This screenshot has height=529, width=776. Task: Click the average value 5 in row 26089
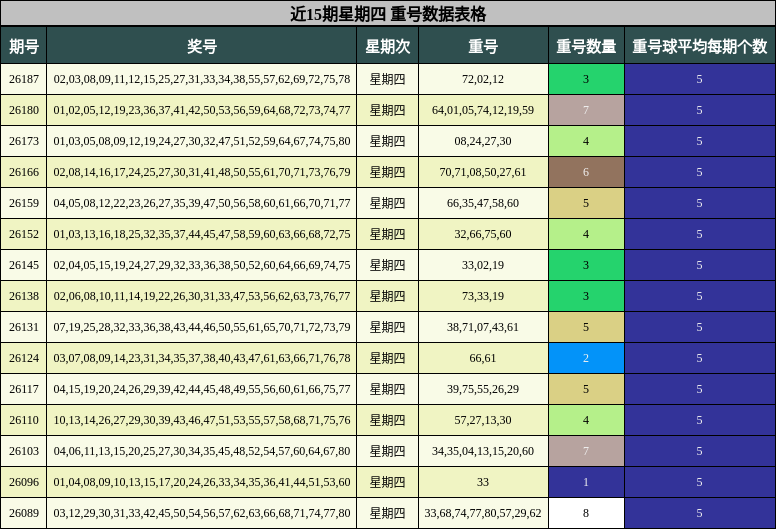pyautogui.click(x=700, y=513)
